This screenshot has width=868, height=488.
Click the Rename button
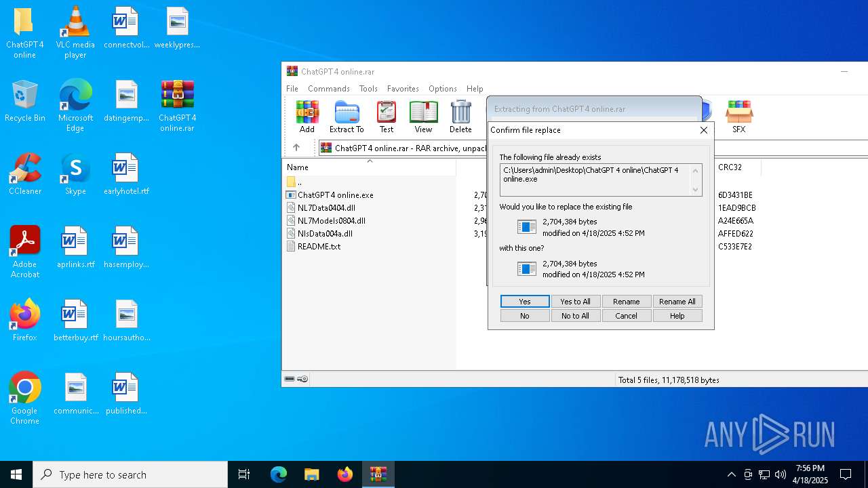pos(626,302)
